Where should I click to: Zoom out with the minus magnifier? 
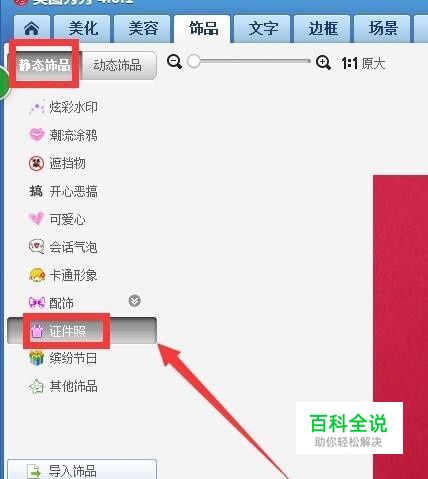click(175, 62)
